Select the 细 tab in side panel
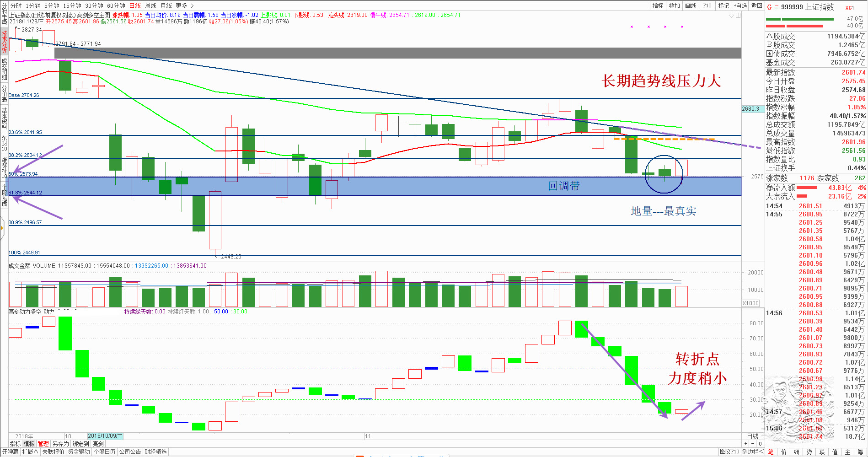Screen dimensions: 868x457 [x=797, y=452]
